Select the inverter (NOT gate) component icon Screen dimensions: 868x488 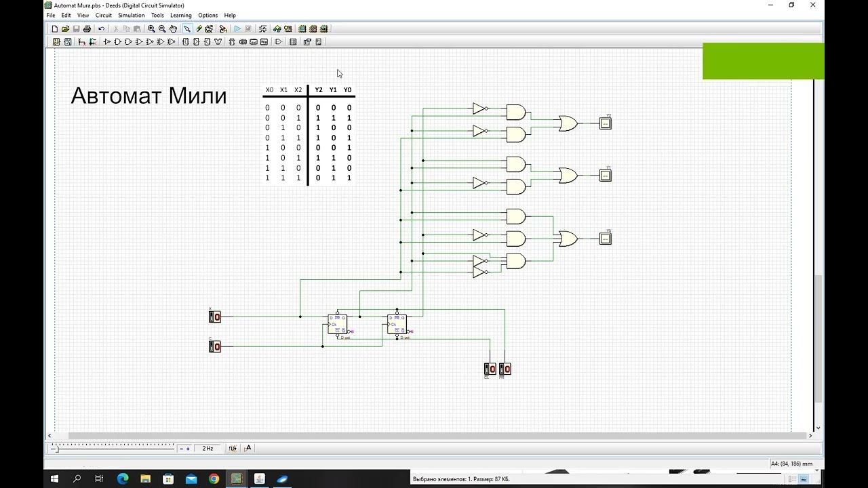point(106,42)
